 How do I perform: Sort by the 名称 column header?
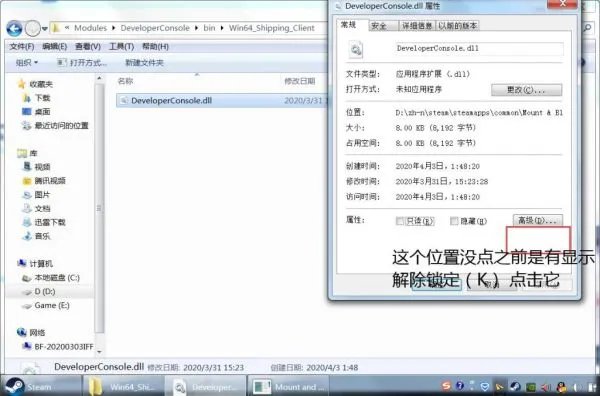pyautogui.click(x=126, y=81)
